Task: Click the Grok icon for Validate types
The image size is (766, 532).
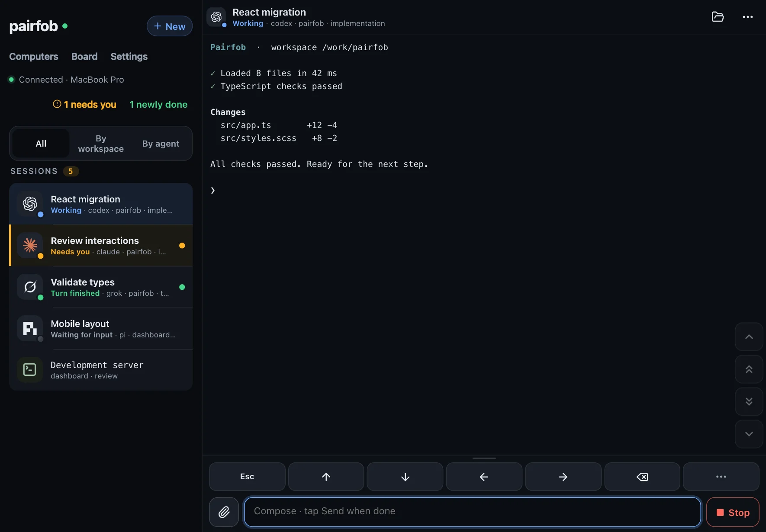Action: click(30, 287)
